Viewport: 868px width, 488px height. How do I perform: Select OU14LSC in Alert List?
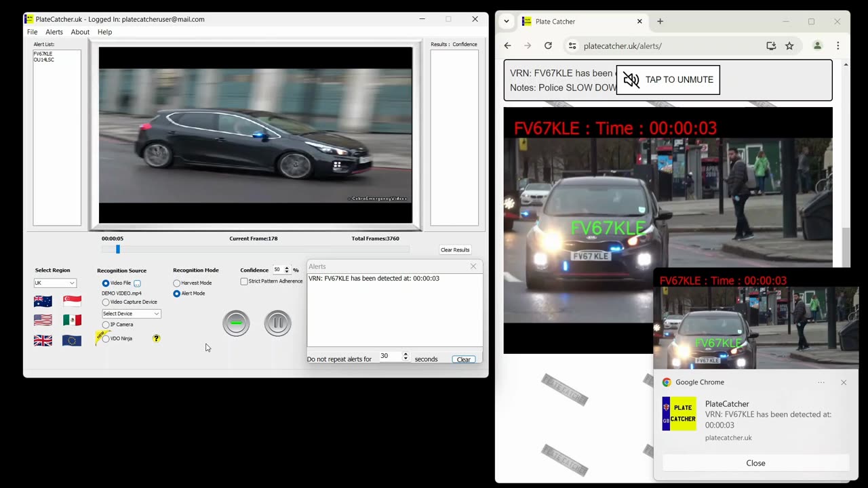click(44, 60)
